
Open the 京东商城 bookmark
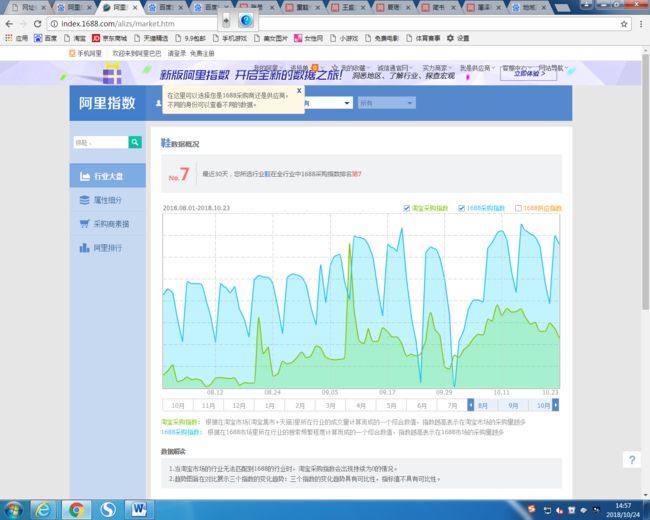tap(109, 38)
